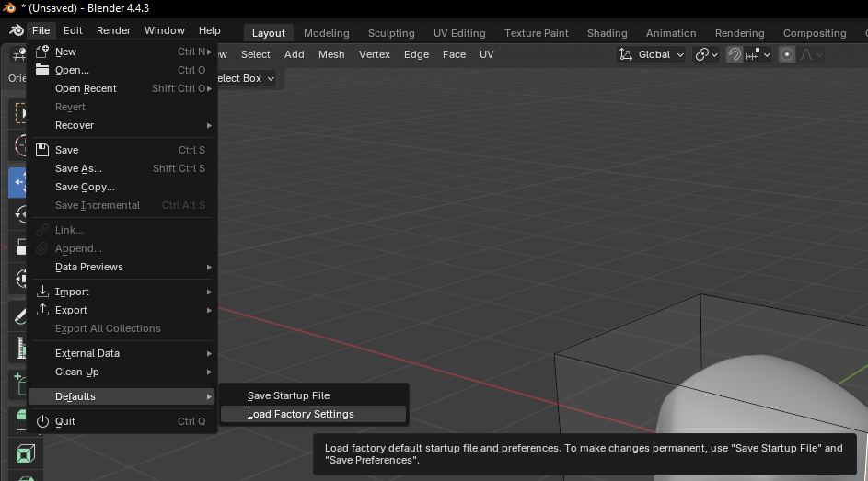This screenshot has width=868, height=481.
Task: Choose Save Copy... from the File menu
Action: click(x=122, y=187)
